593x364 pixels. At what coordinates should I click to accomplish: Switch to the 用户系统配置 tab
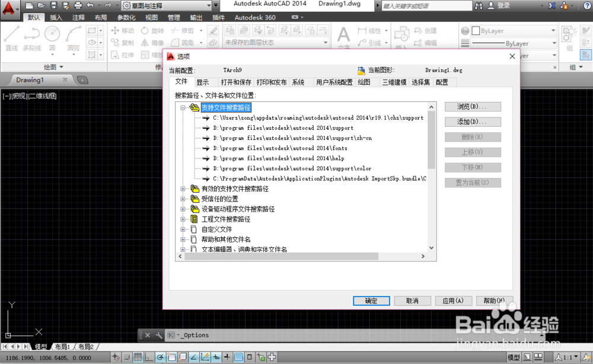click(334, 82)
